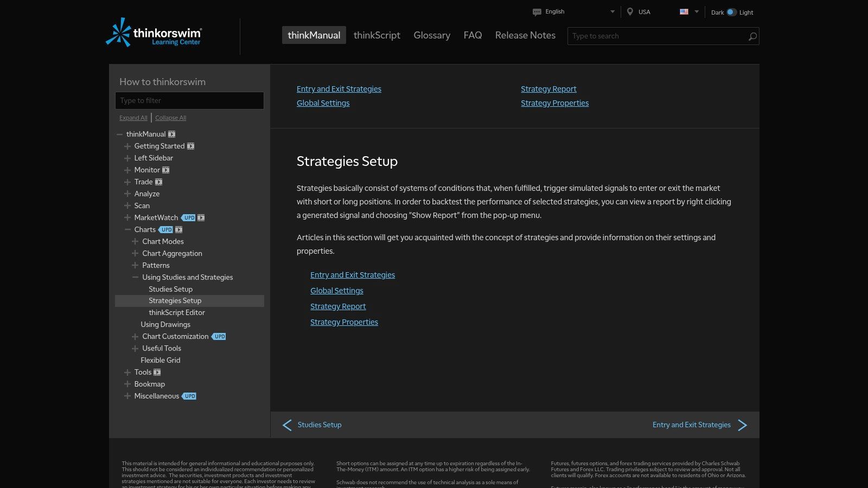Screen dimensions: 868x488
Task: Expand the Miscellaneous node
Action: 127,396
